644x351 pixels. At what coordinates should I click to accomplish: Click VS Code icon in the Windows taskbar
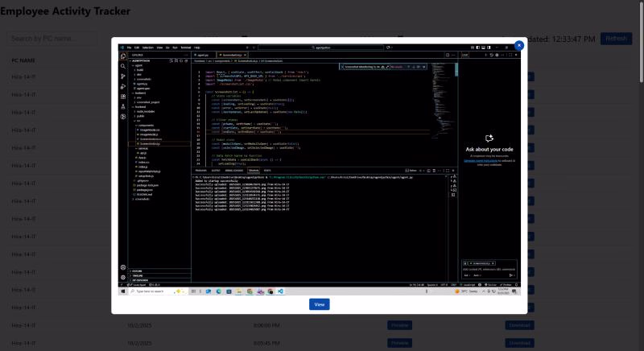click(280, 291)
